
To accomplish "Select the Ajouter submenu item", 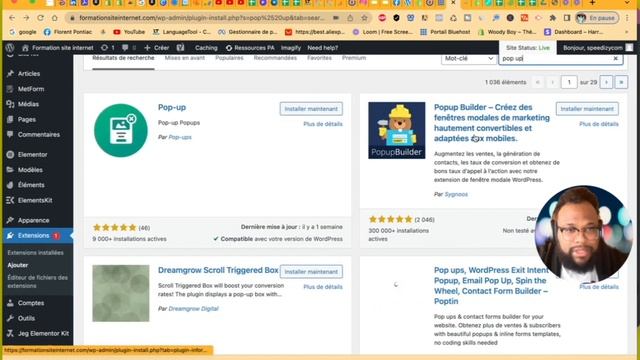I will click(x=18, y=265).
